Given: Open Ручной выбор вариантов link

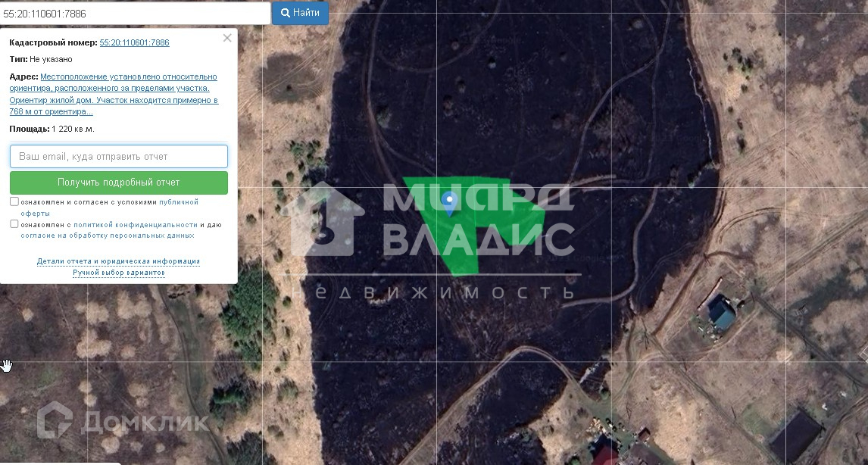Looking at the screenshot, I should [119, 273].
